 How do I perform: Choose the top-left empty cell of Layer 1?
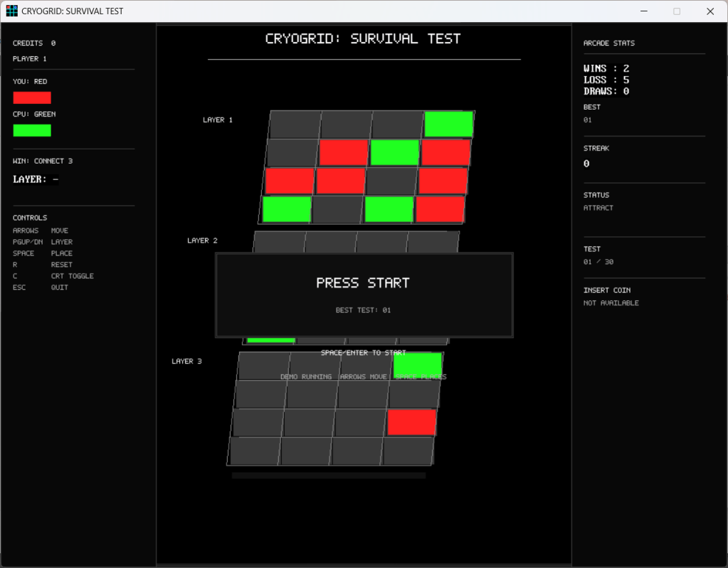tap(295, 125)
